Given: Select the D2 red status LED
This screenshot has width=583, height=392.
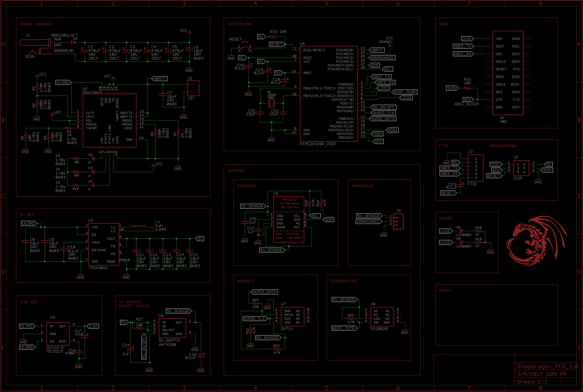Looking at the screenshot, I should coord(93,158).
